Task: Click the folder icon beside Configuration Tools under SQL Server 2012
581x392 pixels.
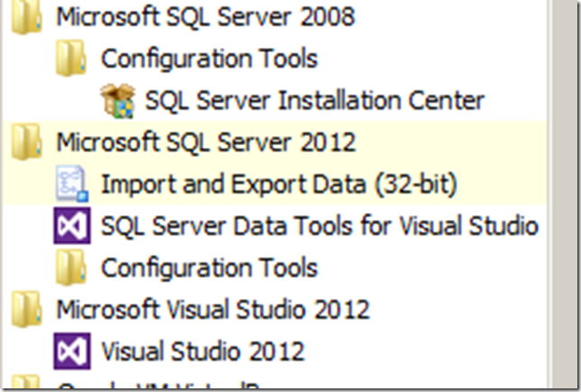Action: pos(70,268)
